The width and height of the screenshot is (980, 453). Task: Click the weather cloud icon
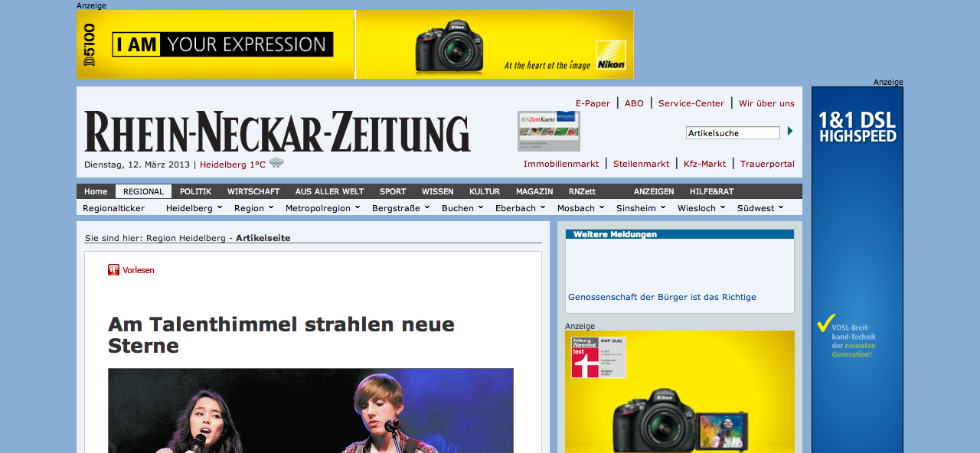pos(276,163)
